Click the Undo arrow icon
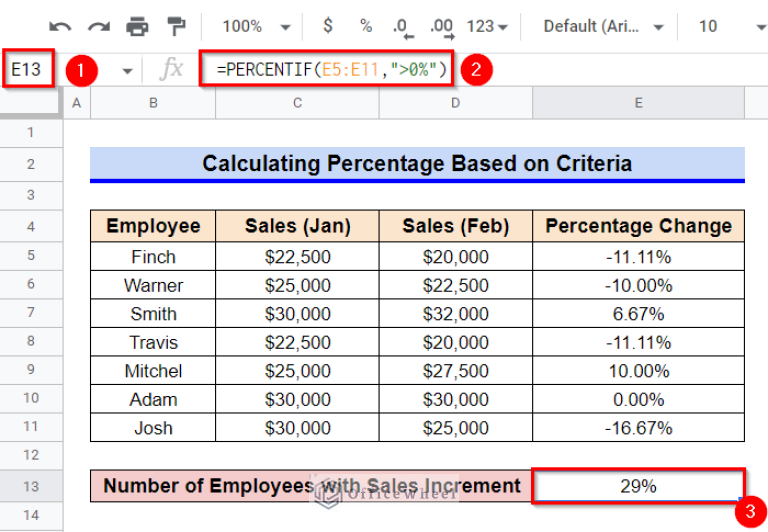The image size is (768, 532). point(60,26)
